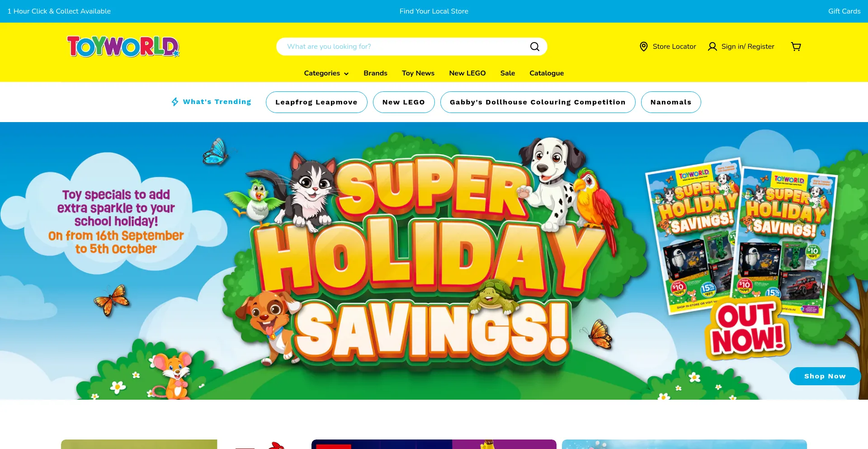Image resolution: width=868 pixels, height=449 pixels.
Task: Click the Leapfrog Leapmove trending pill
Action: coord(316,102)
